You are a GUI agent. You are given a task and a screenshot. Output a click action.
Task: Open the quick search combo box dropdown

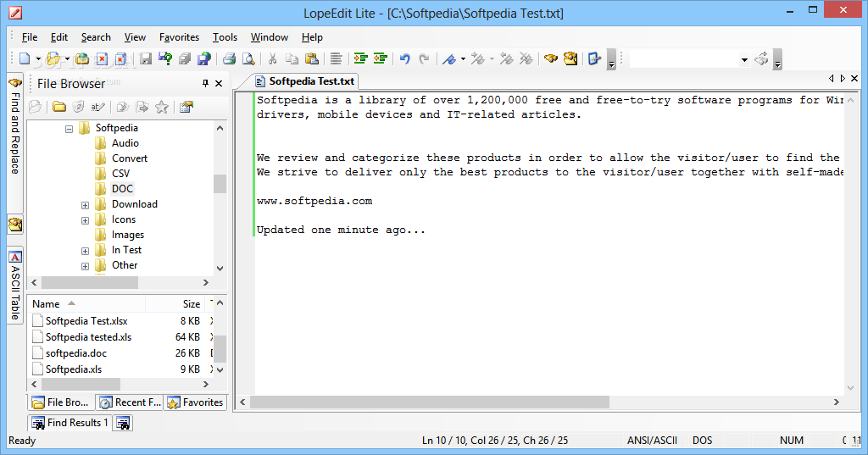click(744, 59)
